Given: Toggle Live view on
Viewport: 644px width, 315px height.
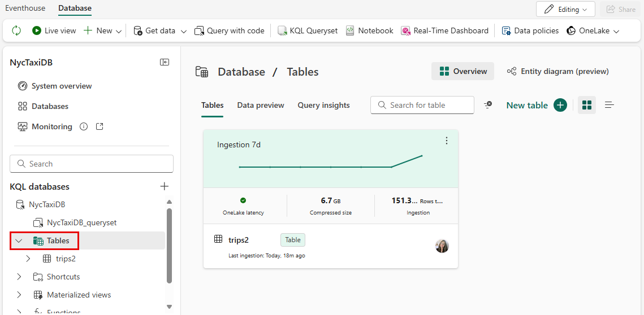Looking at the screenshot, I should click(x=54, y=30).
